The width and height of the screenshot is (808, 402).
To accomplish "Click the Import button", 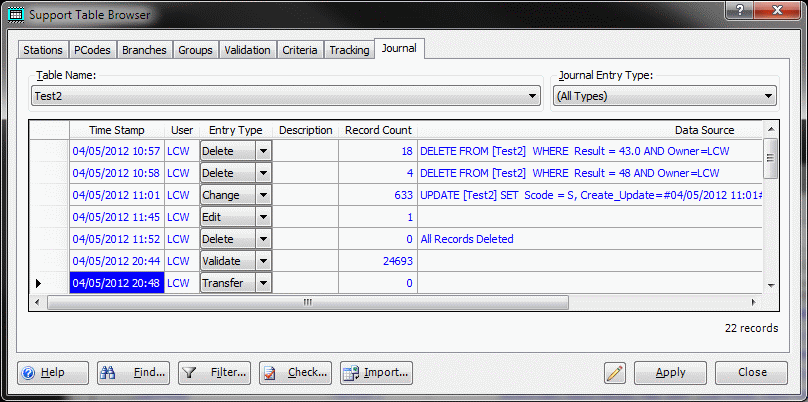I will coord(376,372).
